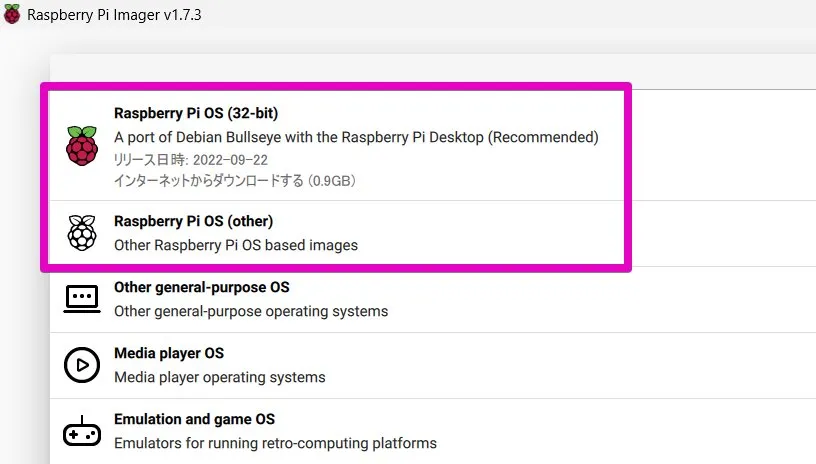Click the play circle icon for Media player OS
This screenshot has width=816, height=464.
[82, 365]
